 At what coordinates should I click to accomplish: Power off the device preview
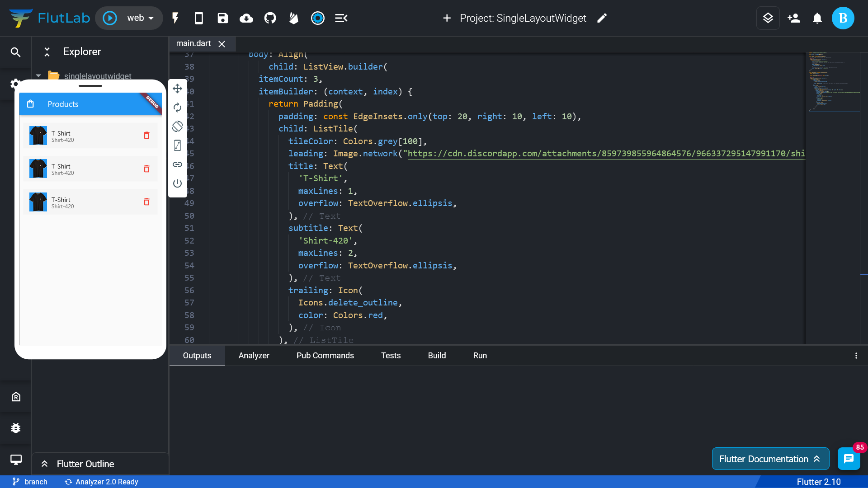click(177, 183)
